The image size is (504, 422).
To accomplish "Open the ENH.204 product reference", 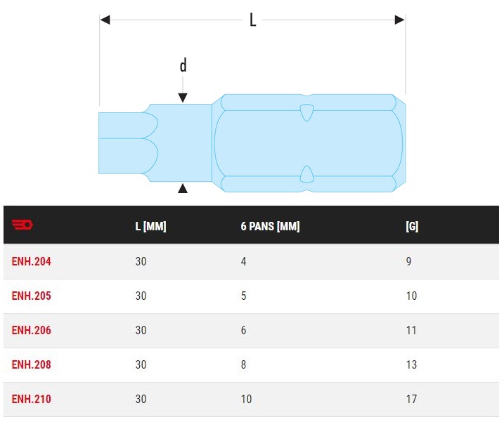I will pyautogui.click(x=31, y=261).
